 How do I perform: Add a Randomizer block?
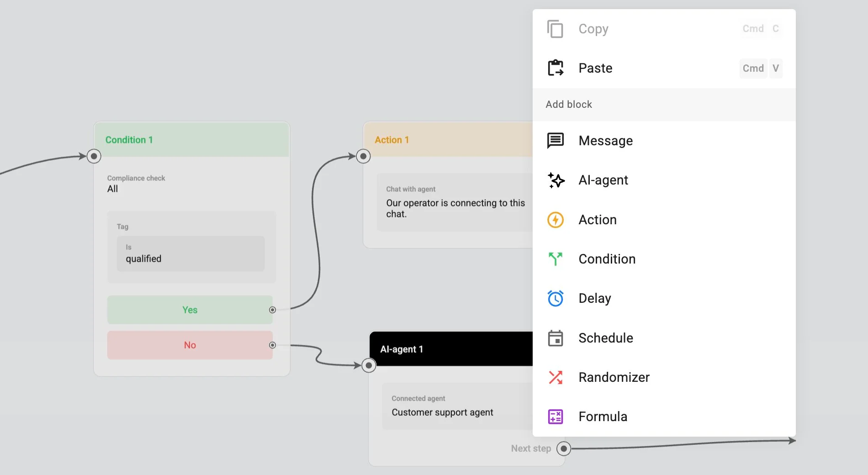tap(664, 377)
